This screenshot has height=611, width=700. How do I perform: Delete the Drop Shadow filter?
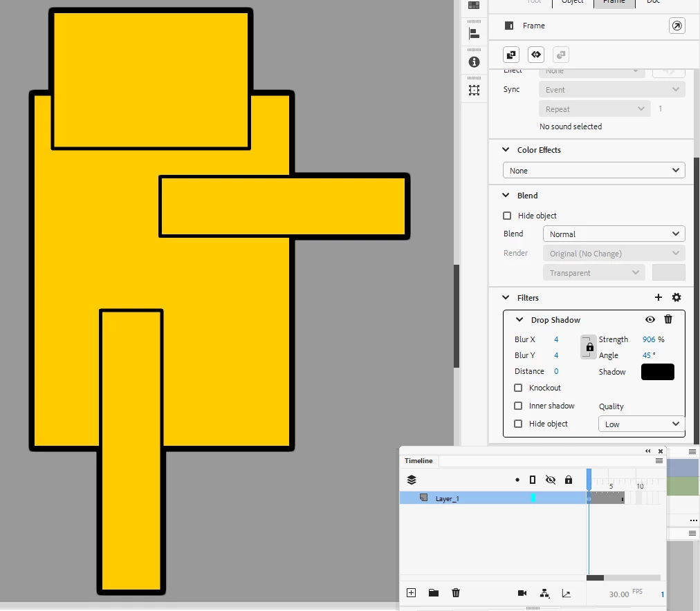point(668,319)
